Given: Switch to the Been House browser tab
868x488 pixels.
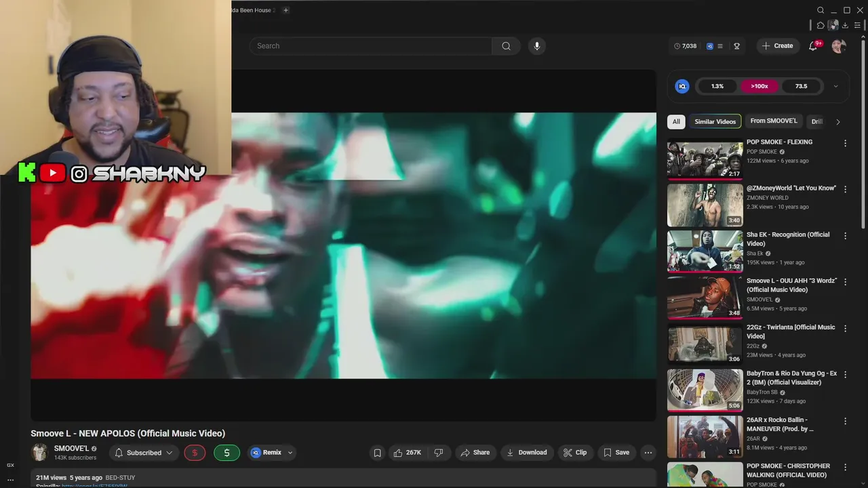Looking at the screenshot, I should tap(252, 10).
